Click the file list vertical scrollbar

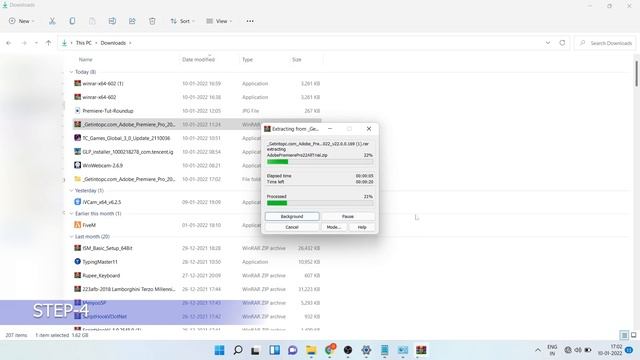pyautogui.click(x=636, y=73)
